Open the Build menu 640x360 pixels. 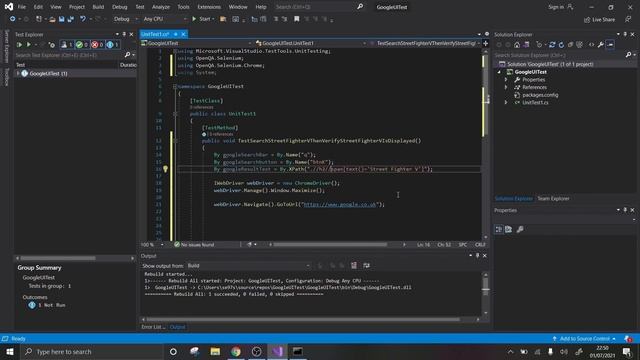[98, 7]
